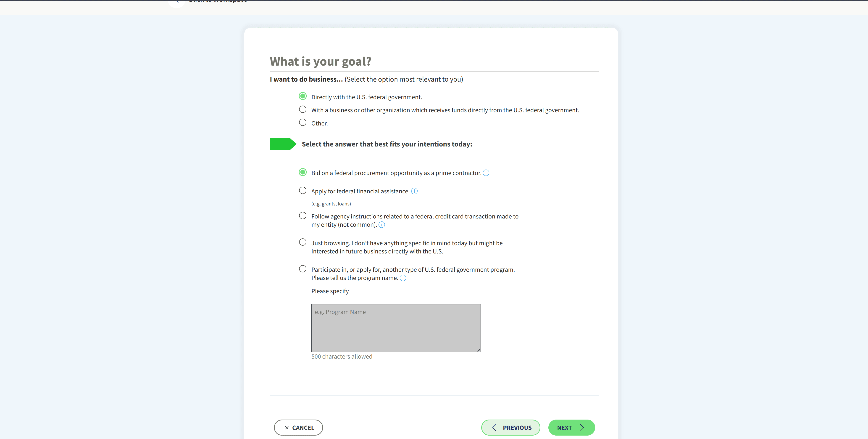Select 'Follow agency instructions' credit card option
Image resolution: width=868 pixels, height=439 pixels.
coord(303,216)
